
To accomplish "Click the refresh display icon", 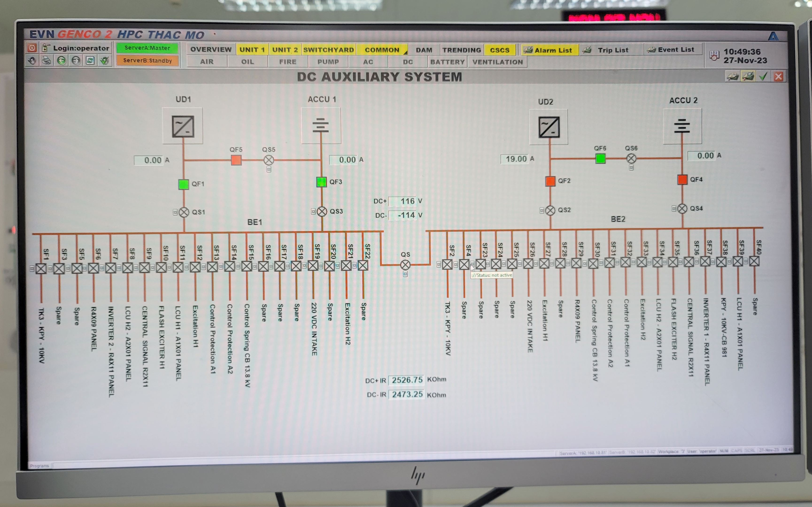I will coord(90,61).
